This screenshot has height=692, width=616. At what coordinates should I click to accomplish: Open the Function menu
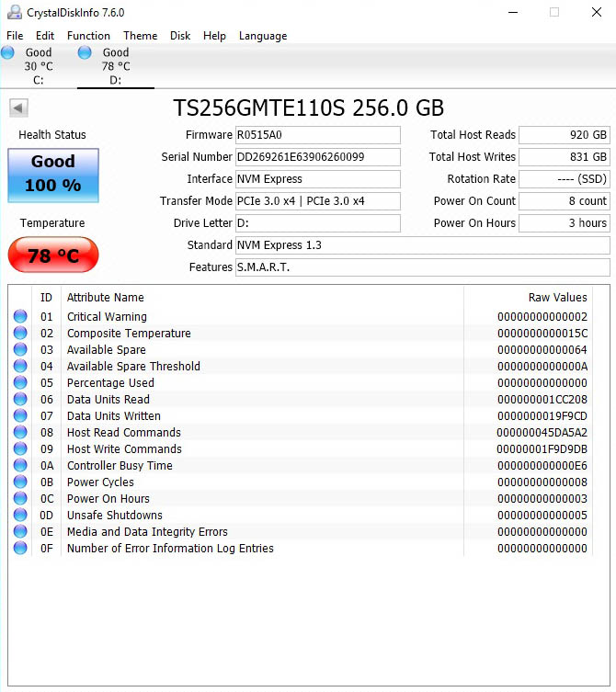[88, 36]
